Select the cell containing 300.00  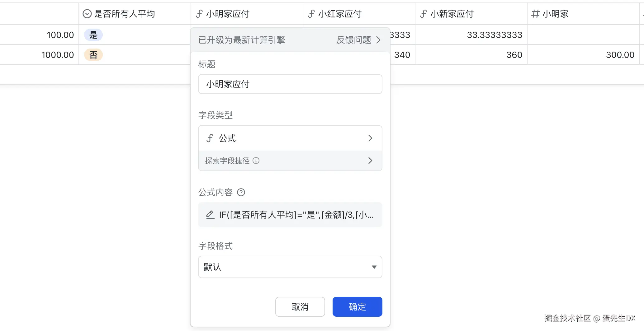(x=583, y=55)
